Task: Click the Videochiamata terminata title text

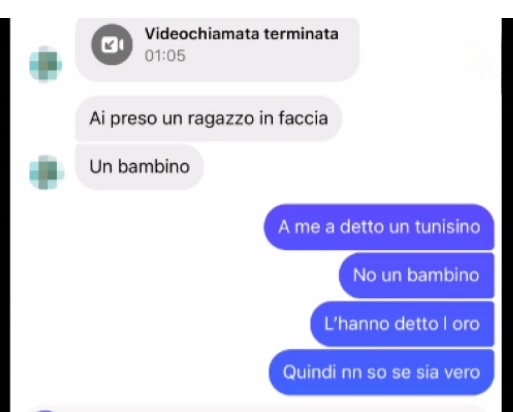Action: (242, 34)
